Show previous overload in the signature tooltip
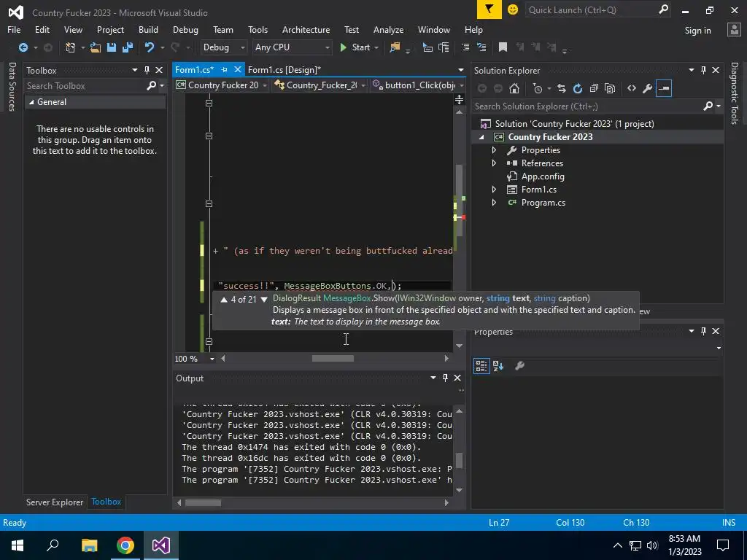Viewport: 747px width, 560px height. pos(224,300)
